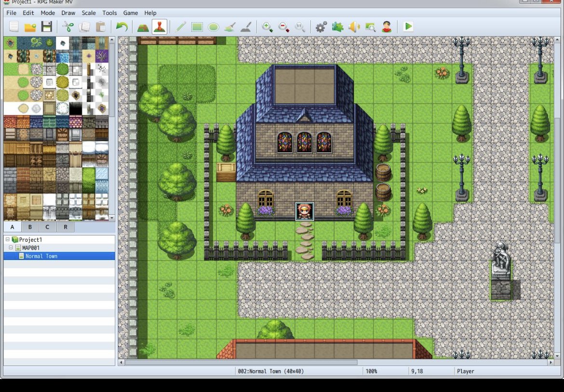Screen dimensions: 564x392
Task: Select the Rectangle drawing tool
Action: click(x=197, y=27)
